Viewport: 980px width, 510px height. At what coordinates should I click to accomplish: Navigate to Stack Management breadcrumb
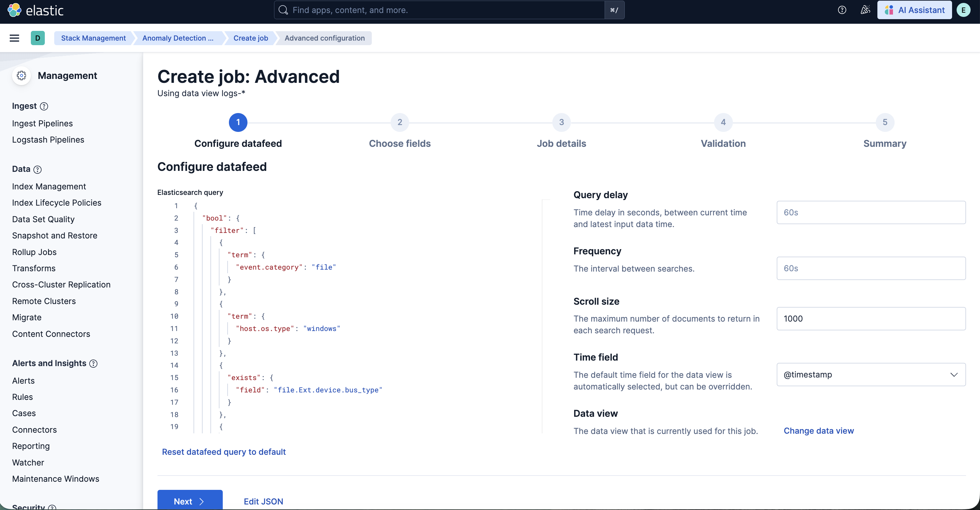pos(94,38)
